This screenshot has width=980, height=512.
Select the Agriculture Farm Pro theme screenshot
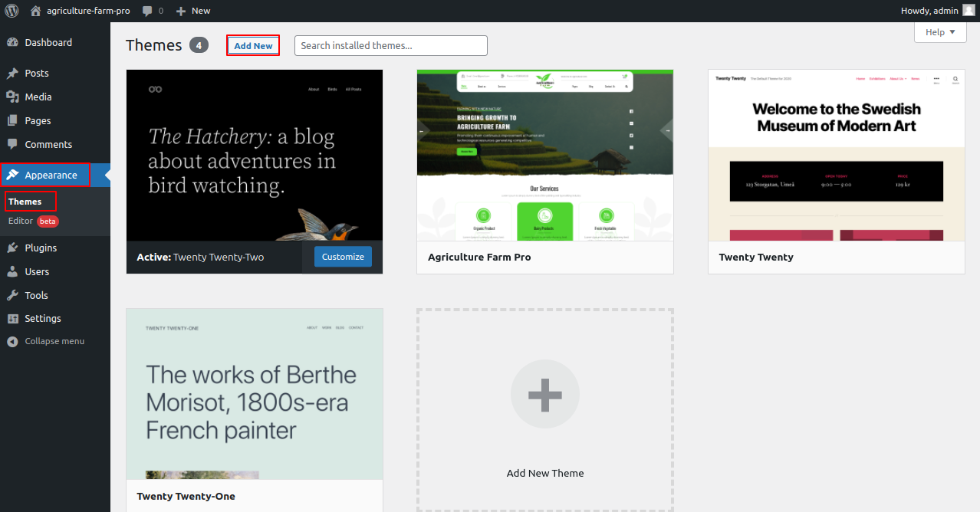click(x=545, y=155)
